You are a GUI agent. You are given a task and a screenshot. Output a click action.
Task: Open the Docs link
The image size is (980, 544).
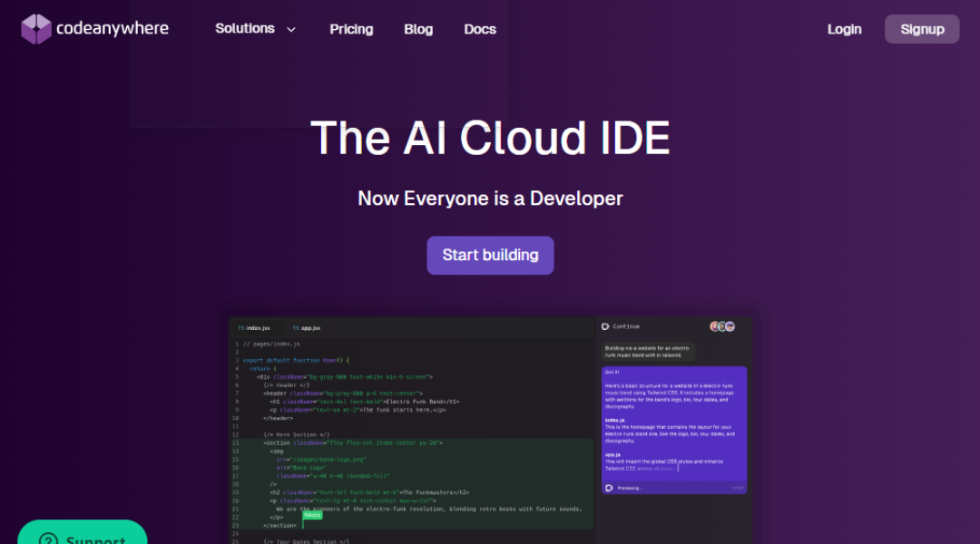pyautogui.click(x=480, y=29)
